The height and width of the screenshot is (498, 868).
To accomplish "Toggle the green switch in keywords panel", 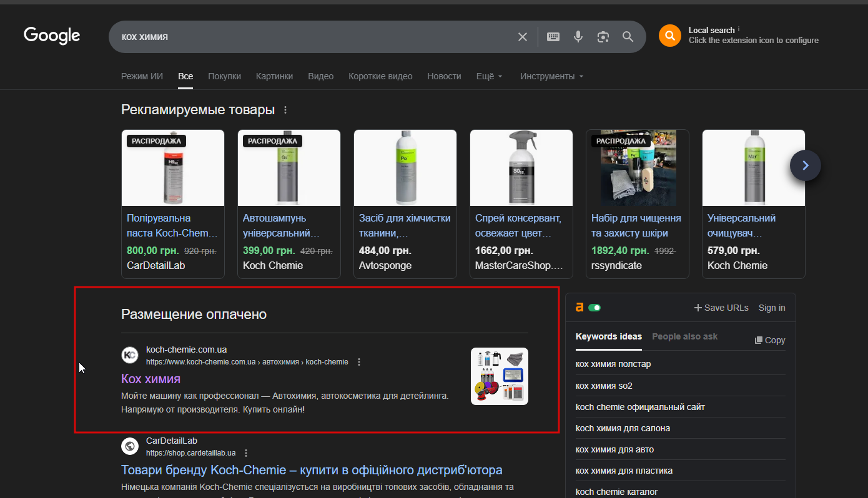I will 594,308.
